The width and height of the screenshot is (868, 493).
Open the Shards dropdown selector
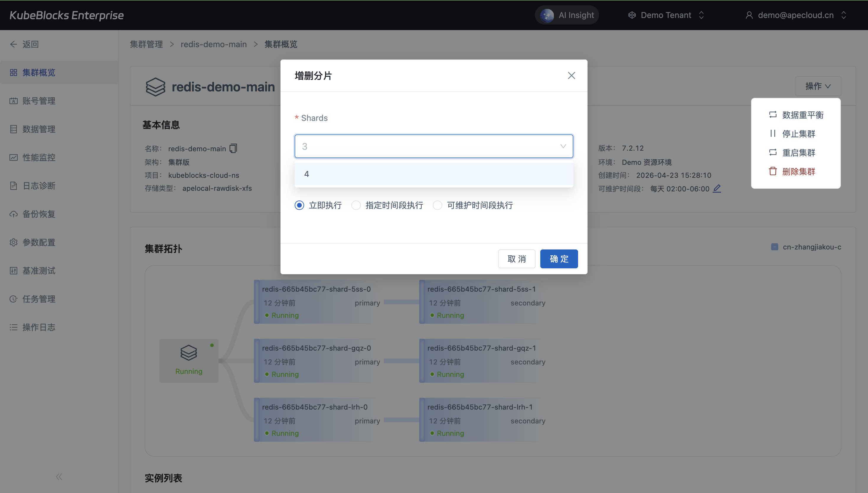pos(433,146)
